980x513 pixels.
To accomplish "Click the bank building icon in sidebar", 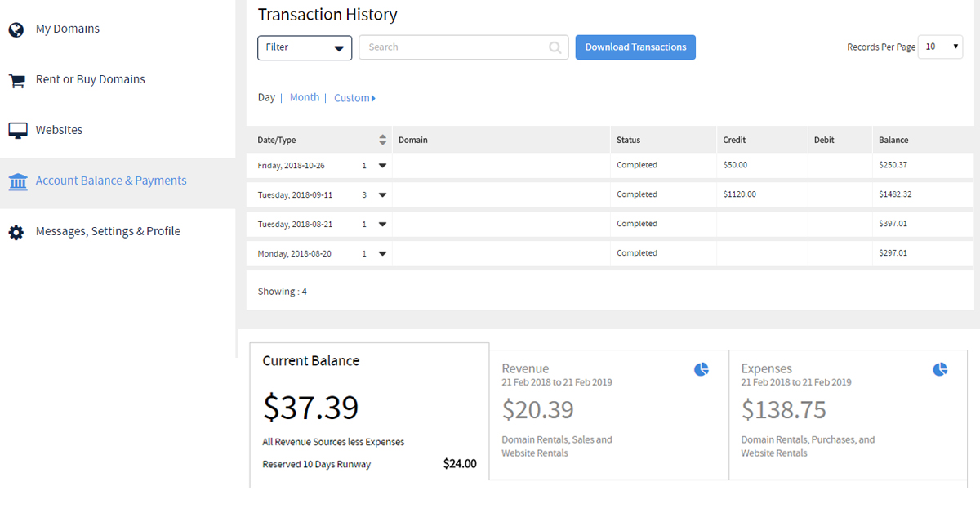I will point(17,181).
